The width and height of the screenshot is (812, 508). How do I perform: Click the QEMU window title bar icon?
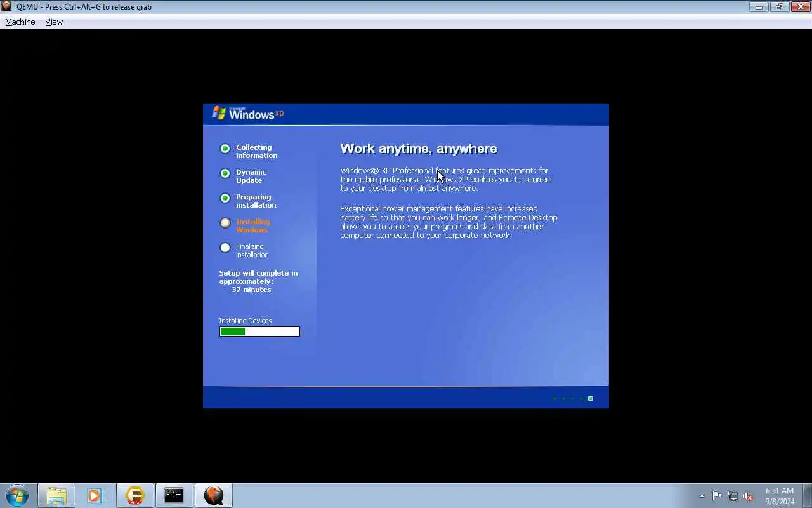(6, 6)
